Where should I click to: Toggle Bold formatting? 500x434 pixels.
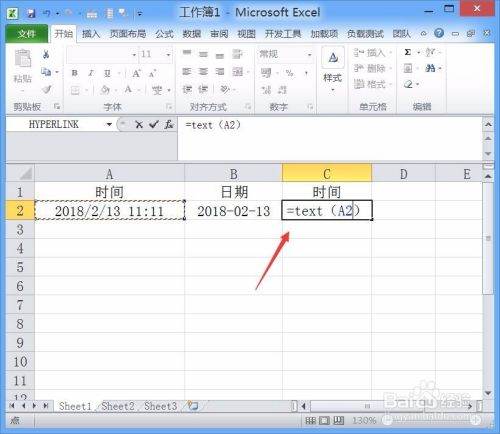75,73
